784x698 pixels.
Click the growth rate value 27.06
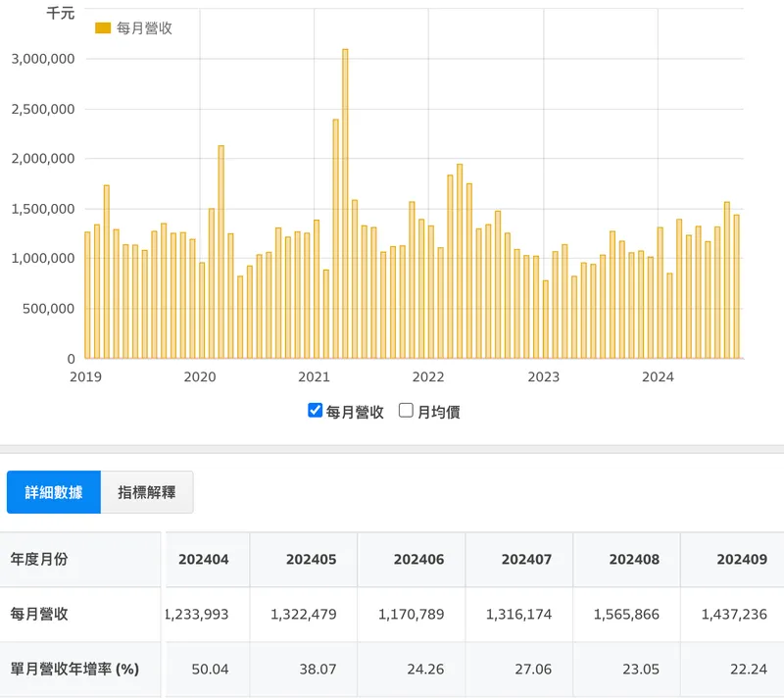point(533,669)
